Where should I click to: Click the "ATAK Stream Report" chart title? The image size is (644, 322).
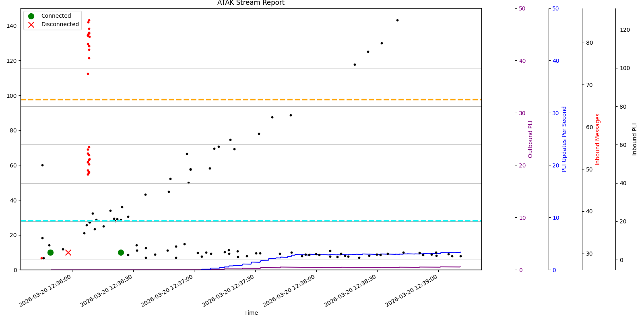(x=251, y=3)
